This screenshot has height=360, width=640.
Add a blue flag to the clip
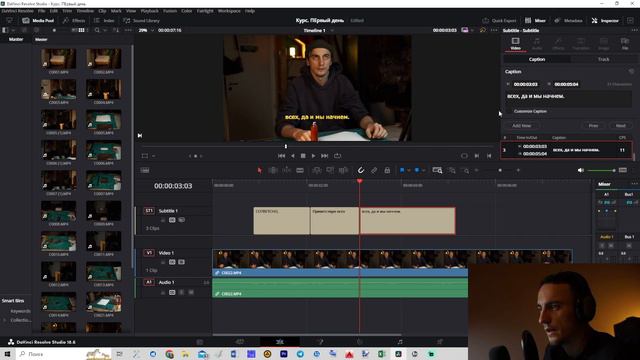tap(402, 170)
